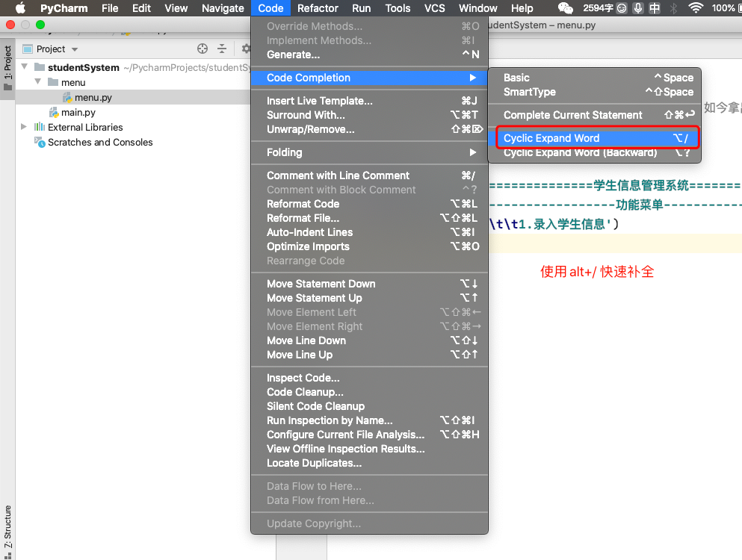Choose Surround With...
The width and height of the screenshot is (742, 560).
tap(369, 115)
